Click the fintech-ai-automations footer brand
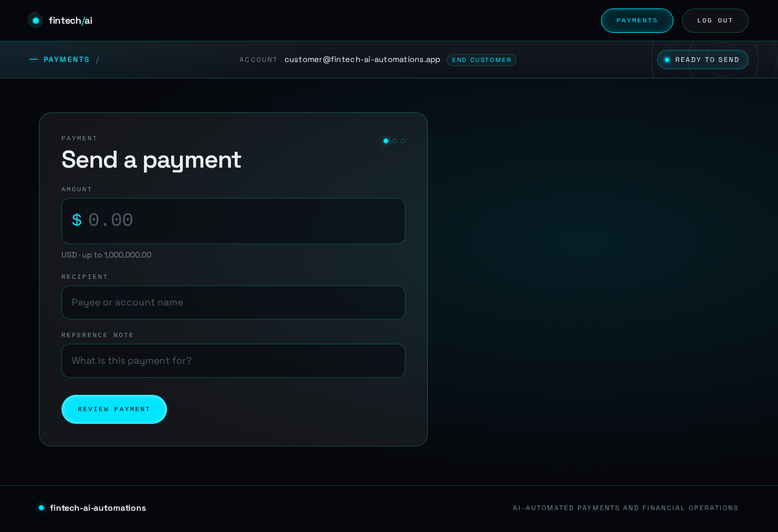 click(92, 508)
